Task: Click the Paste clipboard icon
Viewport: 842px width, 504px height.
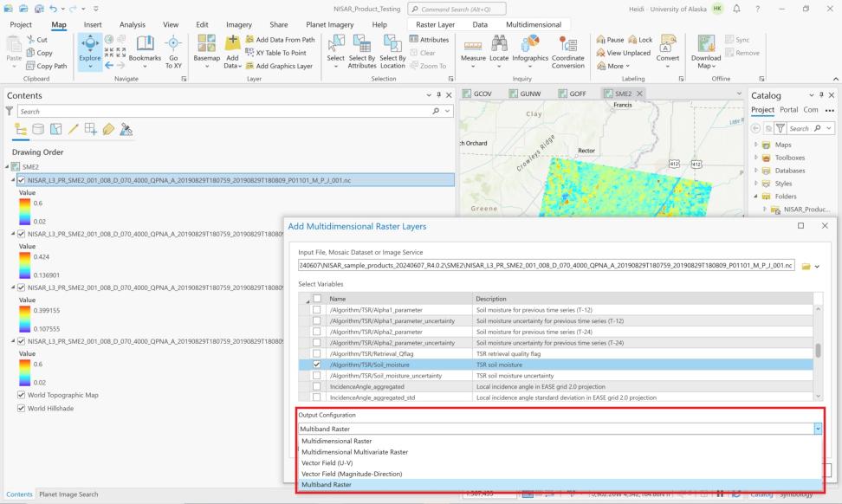Action: click(14, 44)
